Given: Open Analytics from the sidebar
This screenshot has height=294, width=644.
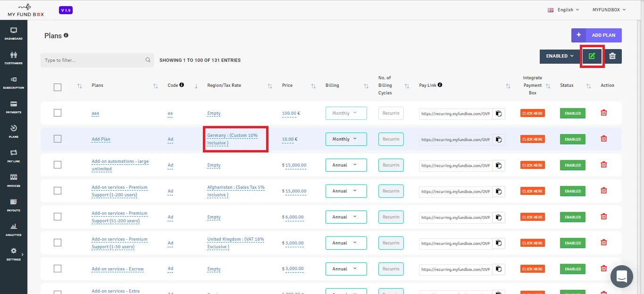Looking at the screenshot, I should click(14, 230).
